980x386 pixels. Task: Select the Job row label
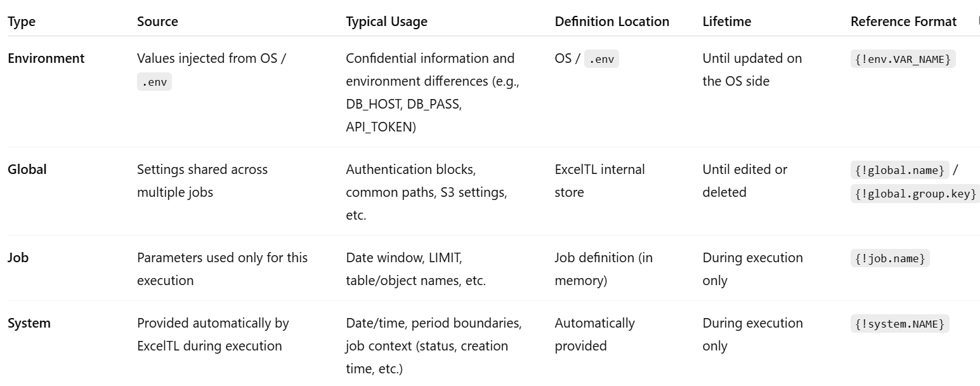18,258
